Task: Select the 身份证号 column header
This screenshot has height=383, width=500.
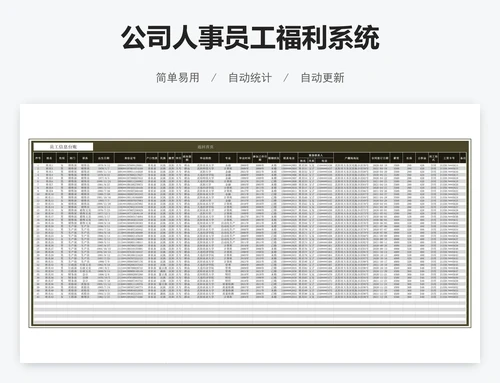Action: [x=130, y=158]
